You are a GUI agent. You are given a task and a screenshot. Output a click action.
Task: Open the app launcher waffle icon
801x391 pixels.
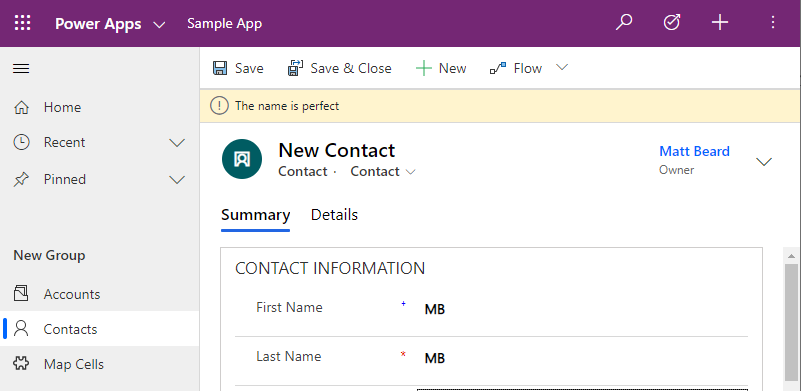pos(22,23)
